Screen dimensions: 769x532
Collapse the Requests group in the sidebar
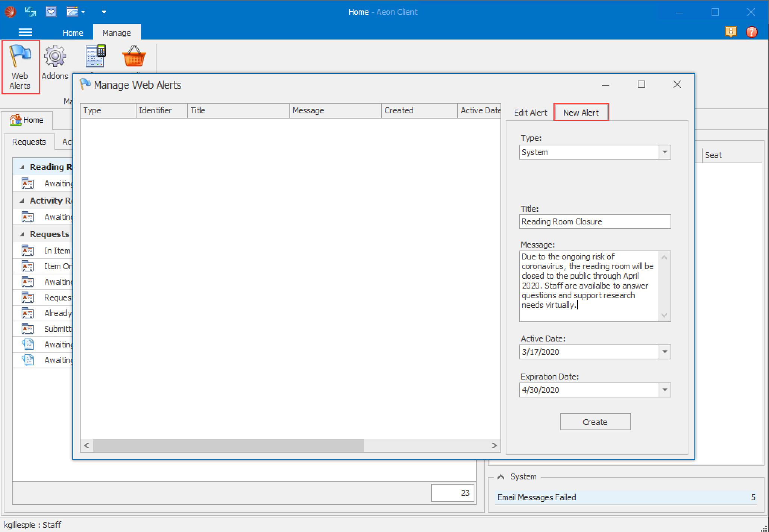click(x=21, y=234)
